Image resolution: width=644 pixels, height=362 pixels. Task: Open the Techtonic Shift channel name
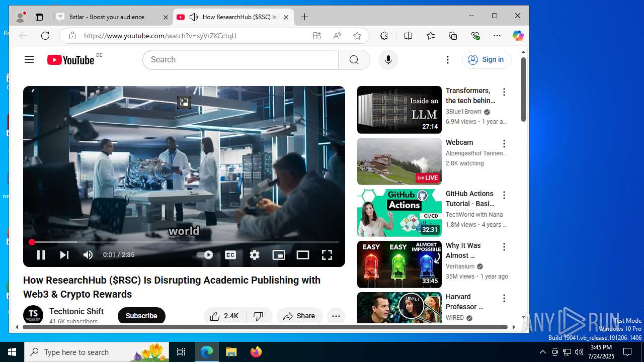(76, 311)
